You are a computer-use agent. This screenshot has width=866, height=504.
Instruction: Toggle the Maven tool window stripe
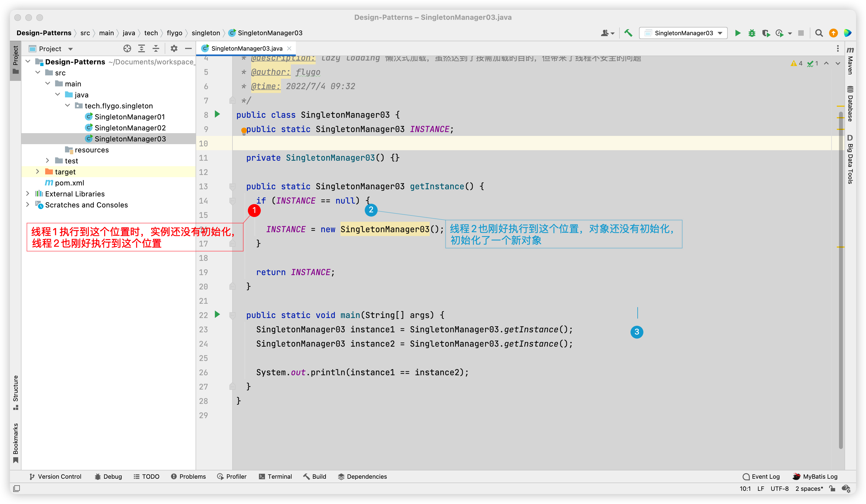(x=850, y=62)
